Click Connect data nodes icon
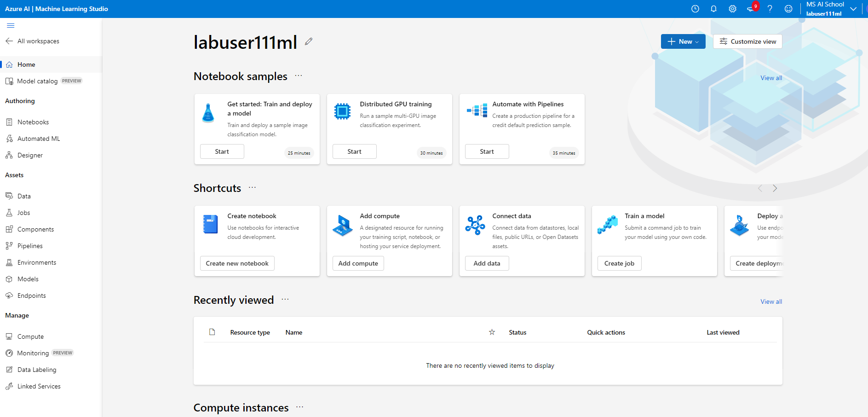868x417 pixels. (x=475, y=225)
